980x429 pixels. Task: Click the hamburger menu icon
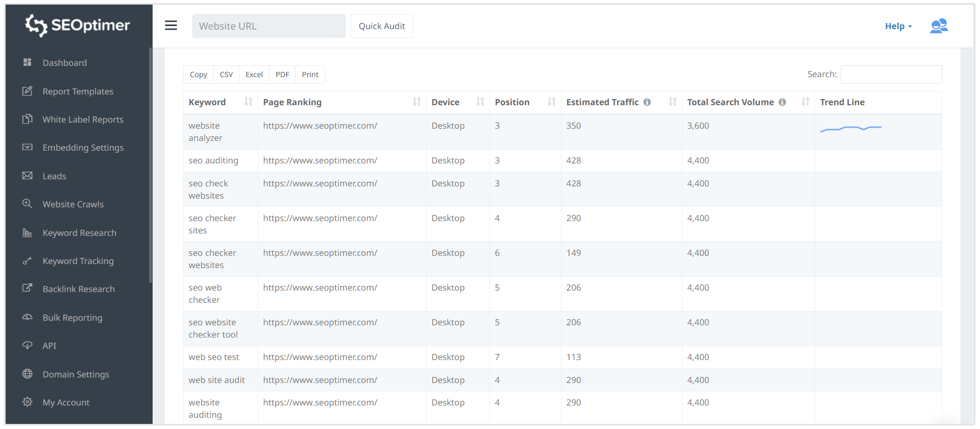point(171,26)
